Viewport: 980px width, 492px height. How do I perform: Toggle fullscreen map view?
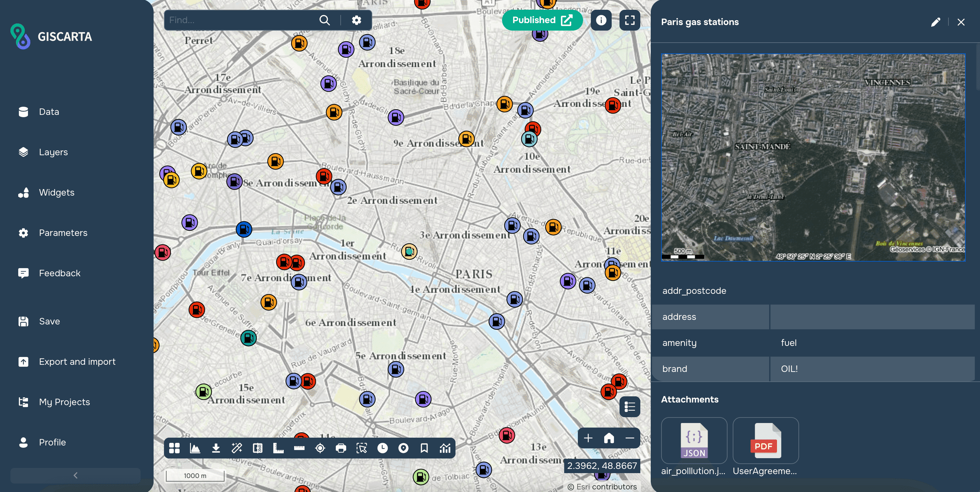630,20
